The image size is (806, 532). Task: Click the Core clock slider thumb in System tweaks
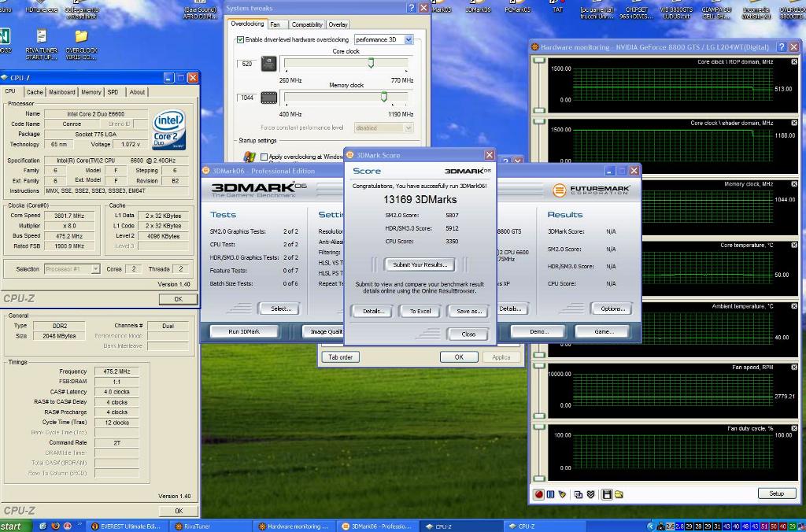pyautogui.click(x=371, y=63)
